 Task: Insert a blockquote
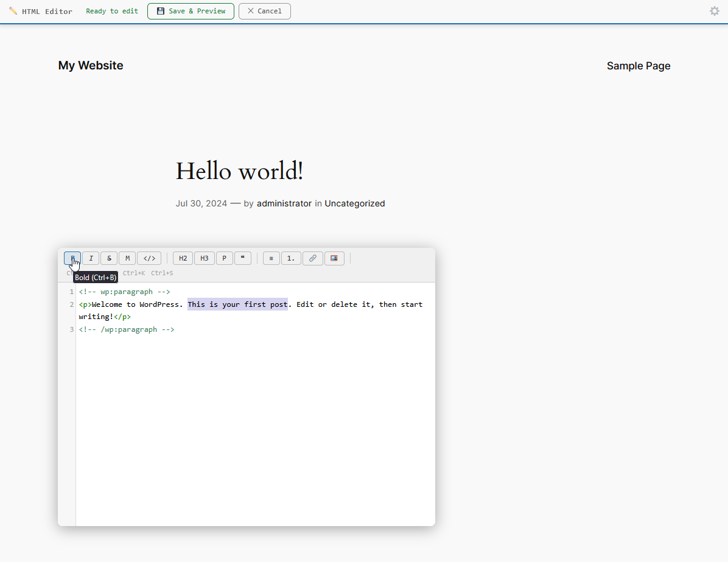point(243,258)
